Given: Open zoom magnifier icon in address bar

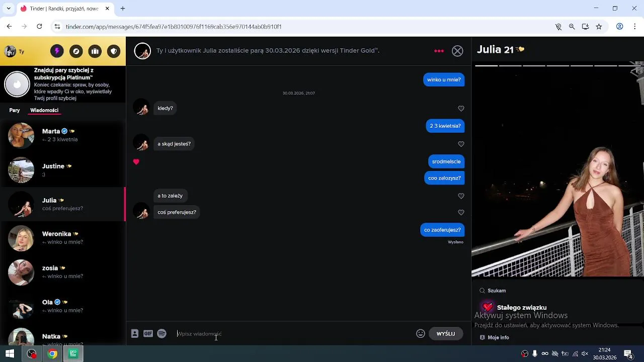Looking at the screenshot, I should [x=572, y=27].
